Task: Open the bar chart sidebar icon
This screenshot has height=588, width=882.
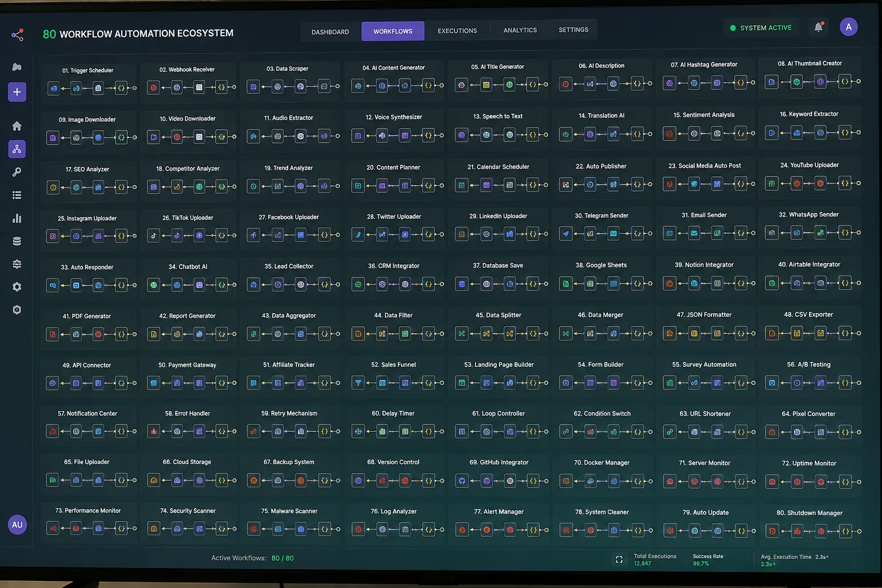Action: coord(17,218)
